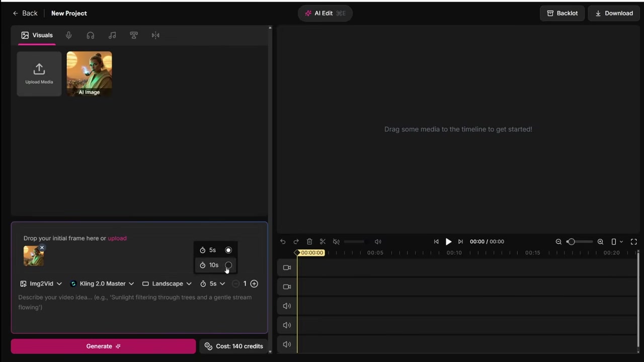This screenshot has width=644, height=362.
Task: Open the headphones audio tab
Action: (x=91, y=35)
